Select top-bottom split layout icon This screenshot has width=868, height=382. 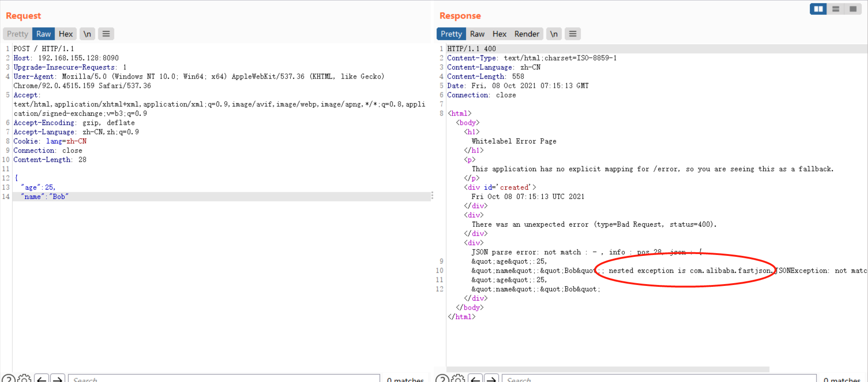(836, 9)
